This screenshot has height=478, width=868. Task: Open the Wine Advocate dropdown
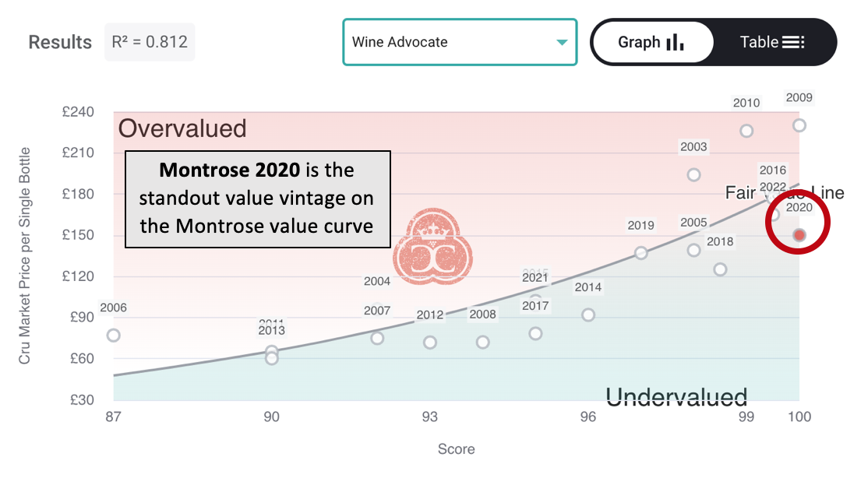460,42
